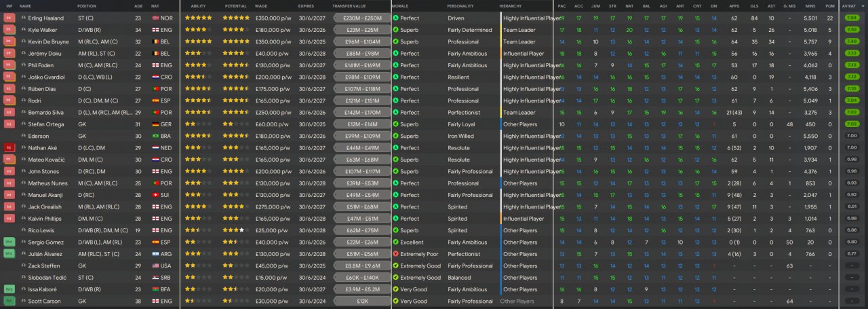Open Matheus Nunes's player profile
Screen dimensions: 868x309
tap(47, 183)
